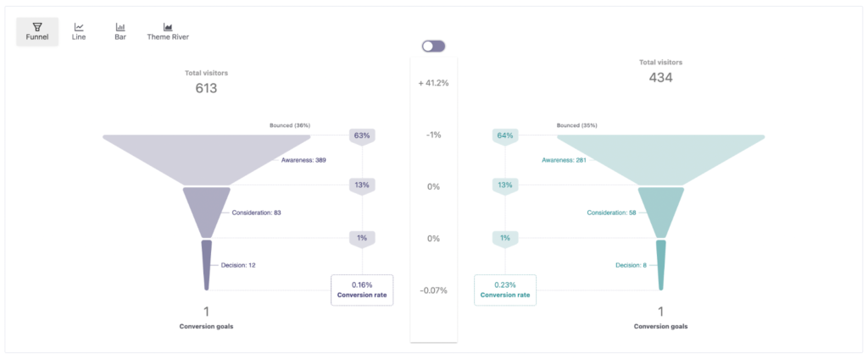868x359 pixels.
Task: Switch to the Line chart view
Action: pyautogui.click(x=79, y=31)
